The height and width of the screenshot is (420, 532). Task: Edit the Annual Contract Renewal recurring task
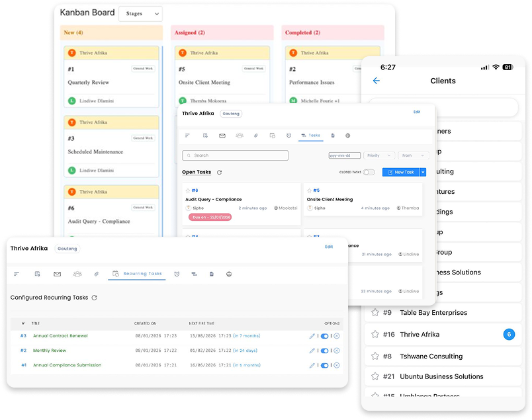click(312, 336)
